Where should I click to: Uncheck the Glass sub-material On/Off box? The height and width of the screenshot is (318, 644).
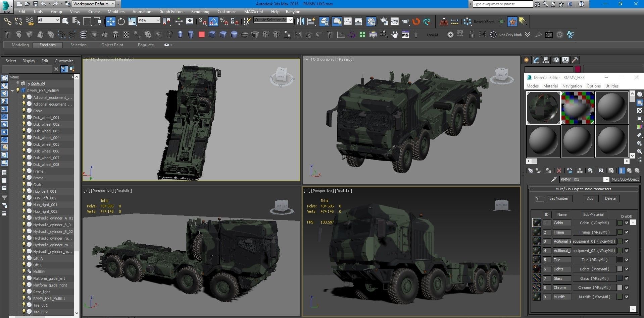tap(627, 278)
